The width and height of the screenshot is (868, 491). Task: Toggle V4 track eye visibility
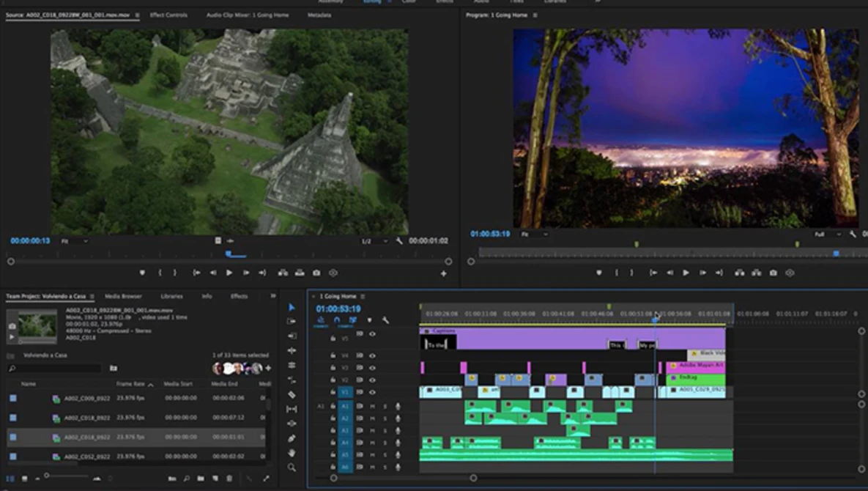[372, 356]
